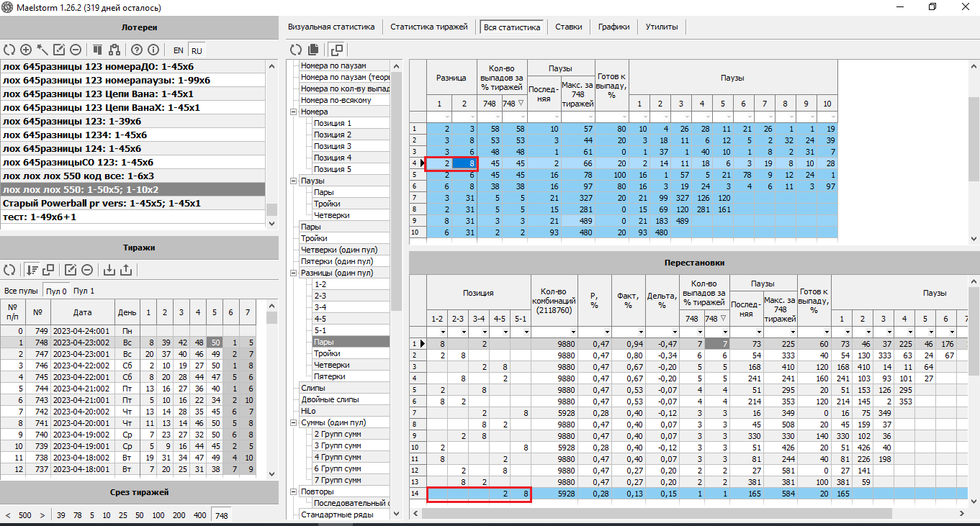Switch interface language to EN
The width and height of the screenshot is (980, 526).
pos(179,50)
